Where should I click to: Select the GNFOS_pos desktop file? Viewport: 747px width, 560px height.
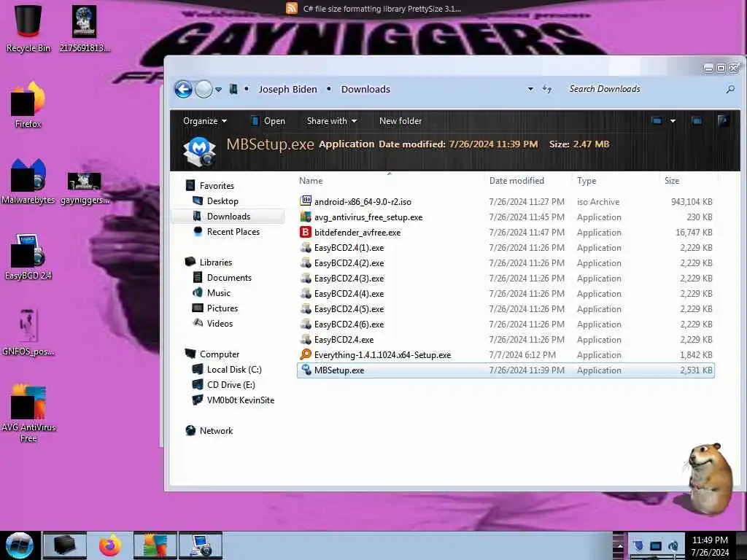tap(28, 332)
